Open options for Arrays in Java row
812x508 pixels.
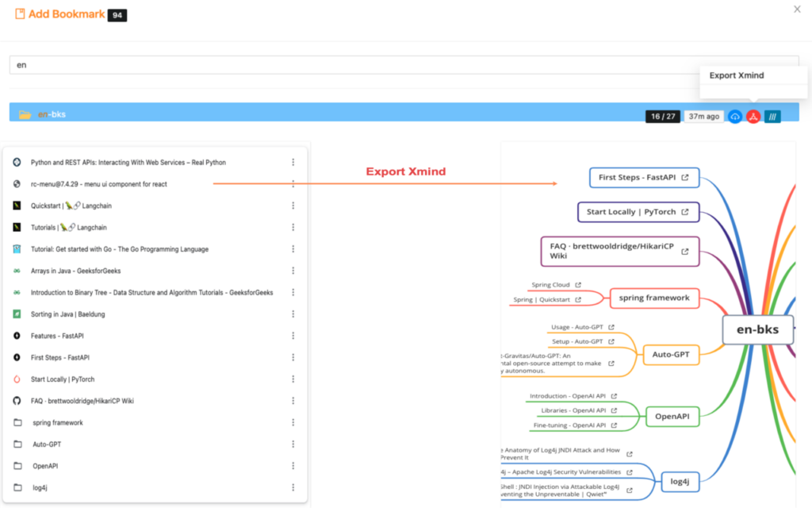(x=293, y=271)
